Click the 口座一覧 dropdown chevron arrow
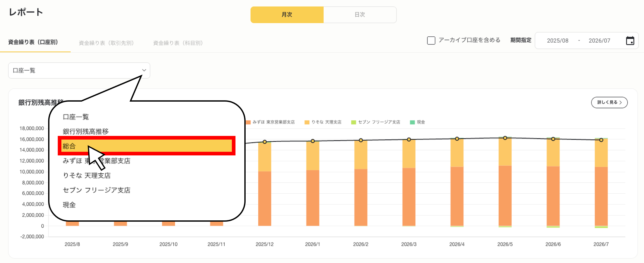 click(x=144, y=70)
